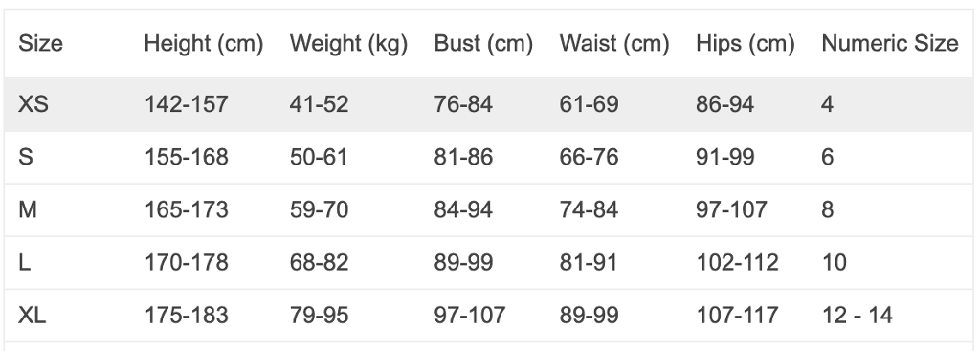This screenshot has width=980, height=351.
Task: Click the Bust (cm) column header
Action: click(483, 44)
